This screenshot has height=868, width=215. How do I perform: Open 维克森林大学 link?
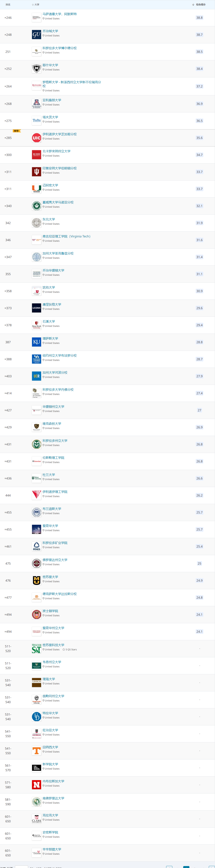coord(52,424)
